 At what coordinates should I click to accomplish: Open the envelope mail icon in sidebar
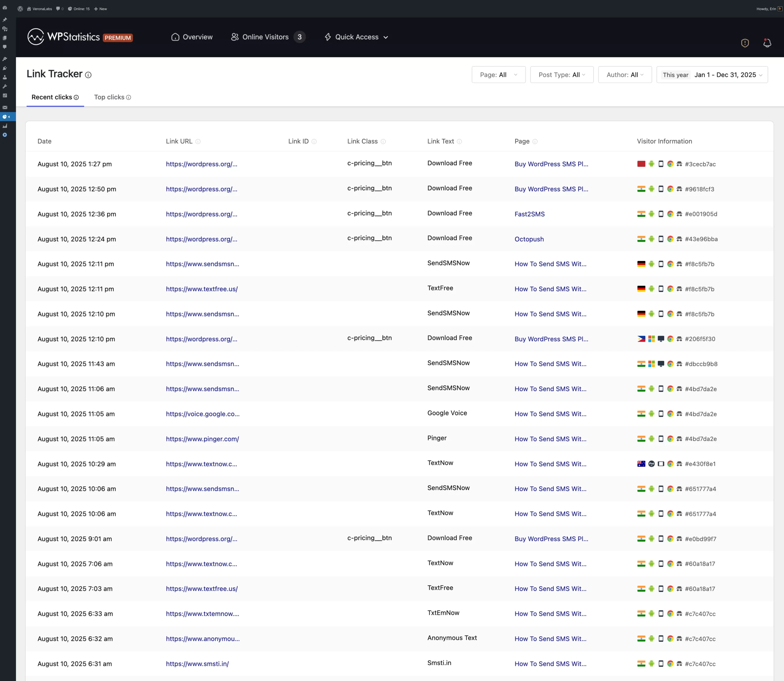pos(5,107)
